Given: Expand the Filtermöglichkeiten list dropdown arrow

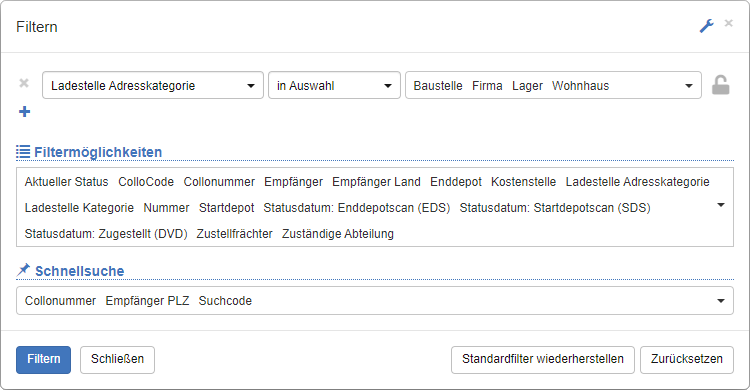Looking at the screenshot, I should [x=721, y=205].
